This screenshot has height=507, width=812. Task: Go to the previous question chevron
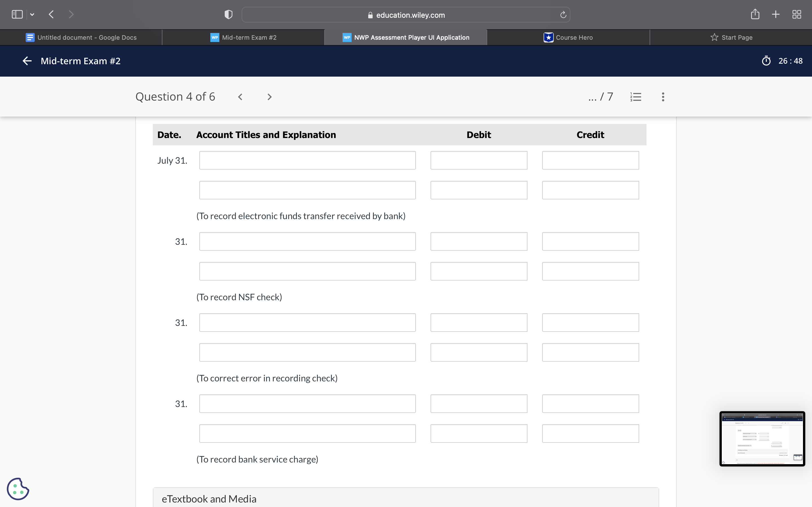pyautogui.click(x=240, y=97)
